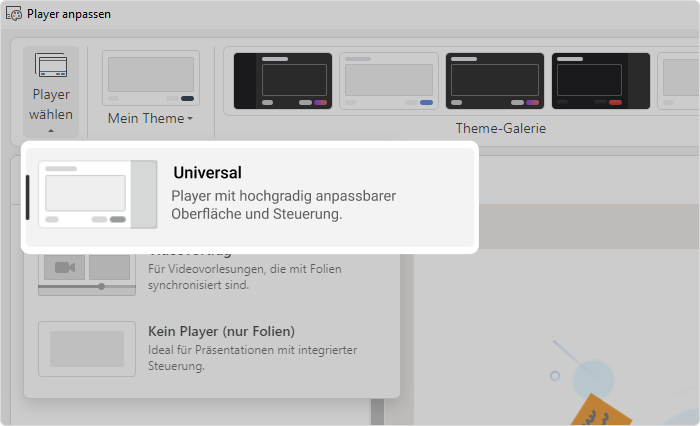Select the Mein Theme thumbnail preview
This screenshot has height=426, width=700.
tap(151, 78)
